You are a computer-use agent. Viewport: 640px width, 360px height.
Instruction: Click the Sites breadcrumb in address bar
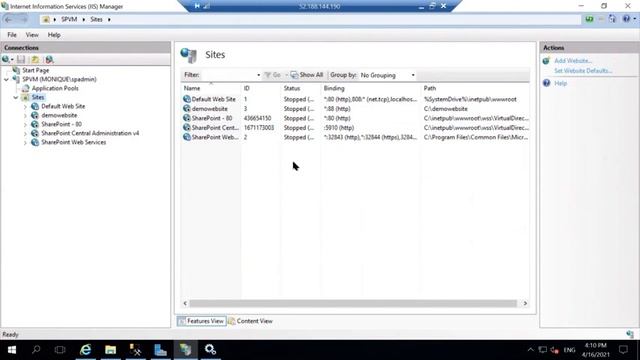(96, 20)
